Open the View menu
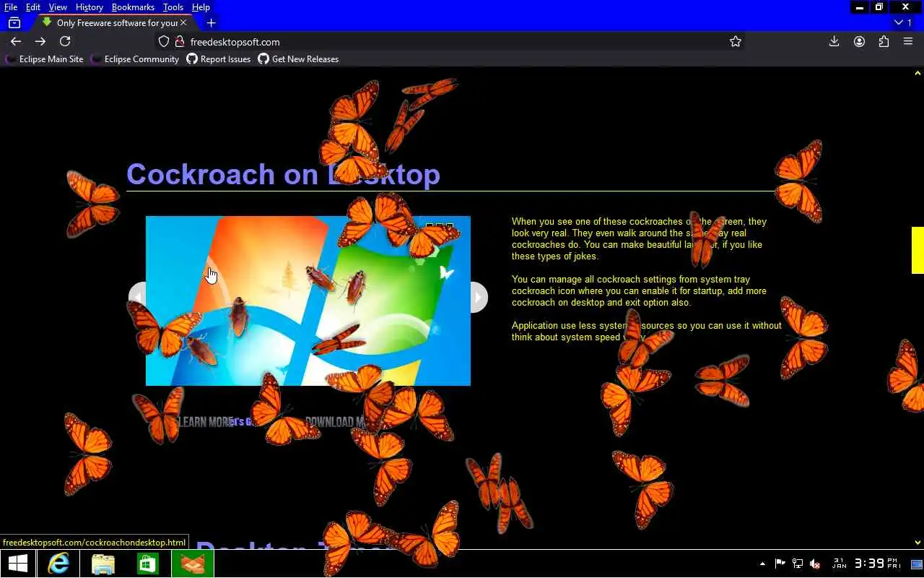Screen dimensions: 924x578 58,7
